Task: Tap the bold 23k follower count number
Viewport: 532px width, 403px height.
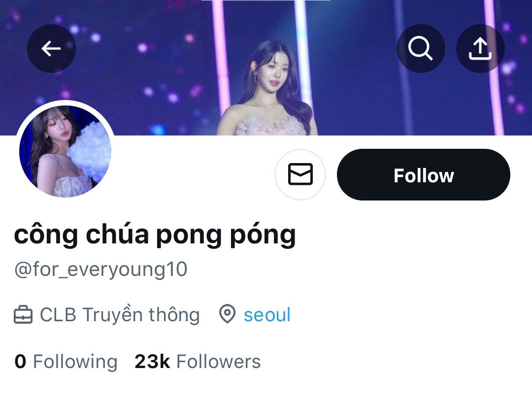Action: [152, 361]
